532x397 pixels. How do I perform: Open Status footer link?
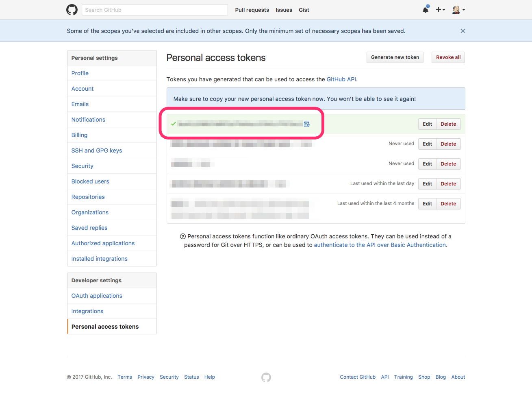(191, 377)
